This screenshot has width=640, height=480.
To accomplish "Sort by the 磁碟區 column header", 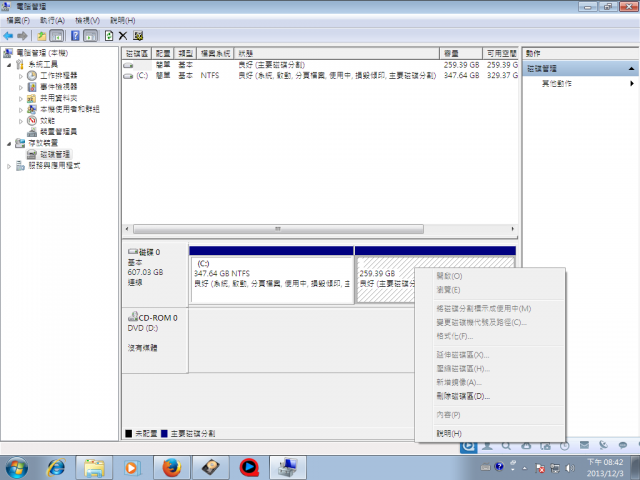I will coord(137,53).
